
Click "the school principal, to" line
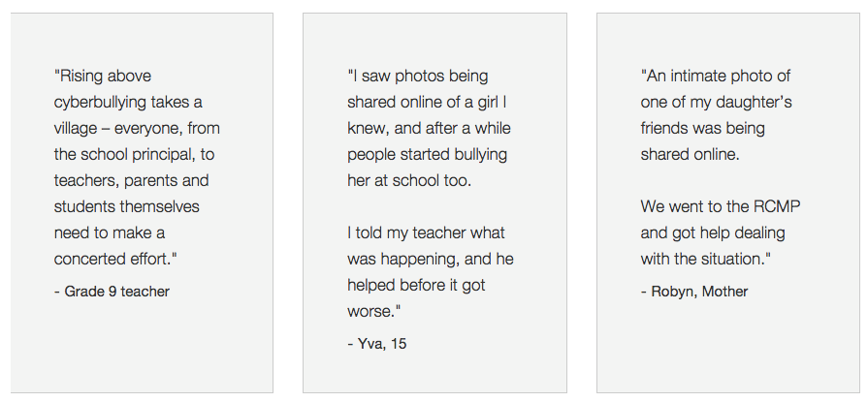coord(134,154)
